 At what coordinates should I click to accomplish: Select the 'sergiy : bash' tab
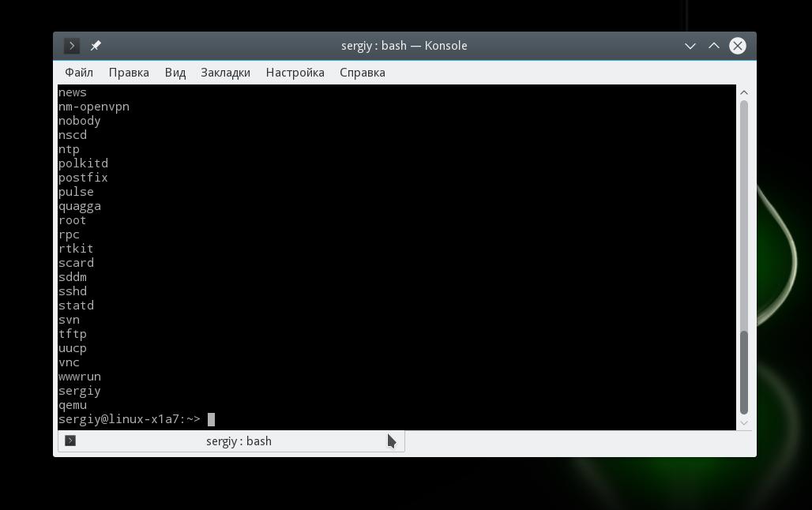point(231,441)
